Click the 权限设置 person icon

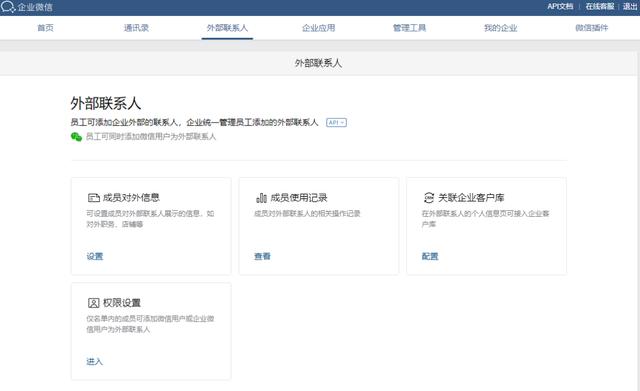click(93, 303)
